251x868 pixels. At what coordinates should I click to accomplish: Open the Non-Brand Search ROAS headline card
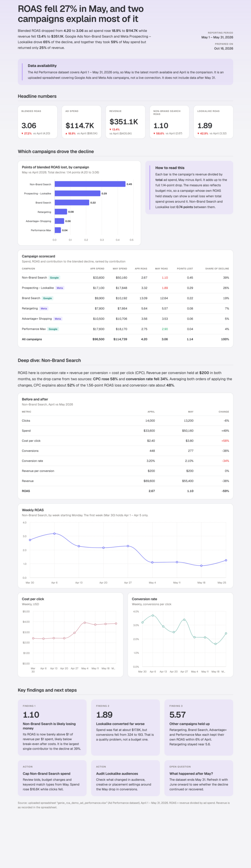(x=169, y=122)
